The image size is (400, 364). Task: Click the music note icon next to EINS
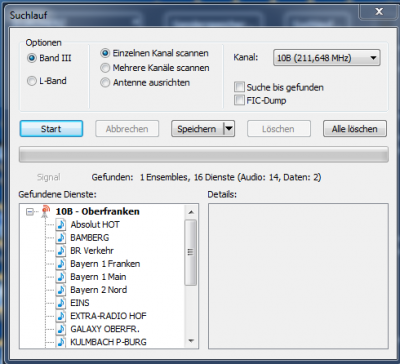[61, 303]
